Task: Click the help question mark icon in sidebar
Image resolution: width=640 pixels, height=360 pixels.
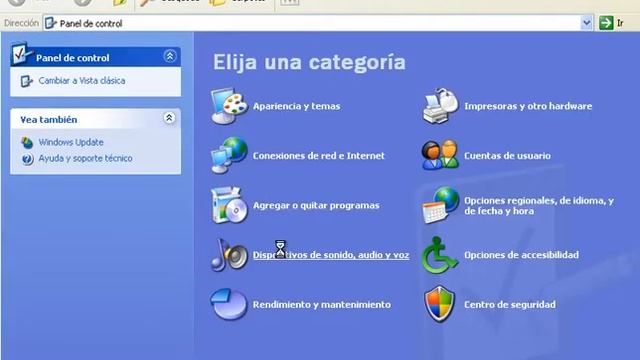Action: 27,159
